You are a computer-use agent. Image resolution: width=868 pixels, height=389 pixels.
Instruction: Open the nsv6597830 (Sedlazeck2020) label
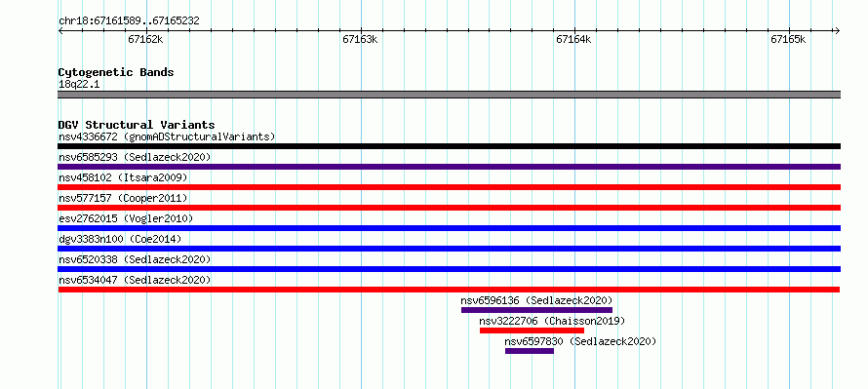pos(580,341)
